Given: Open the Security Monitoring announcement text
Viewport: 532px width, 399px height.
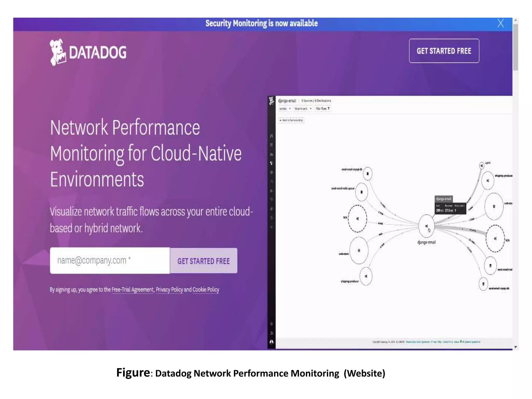Looking at the screenshot, I should pos(262,23).
